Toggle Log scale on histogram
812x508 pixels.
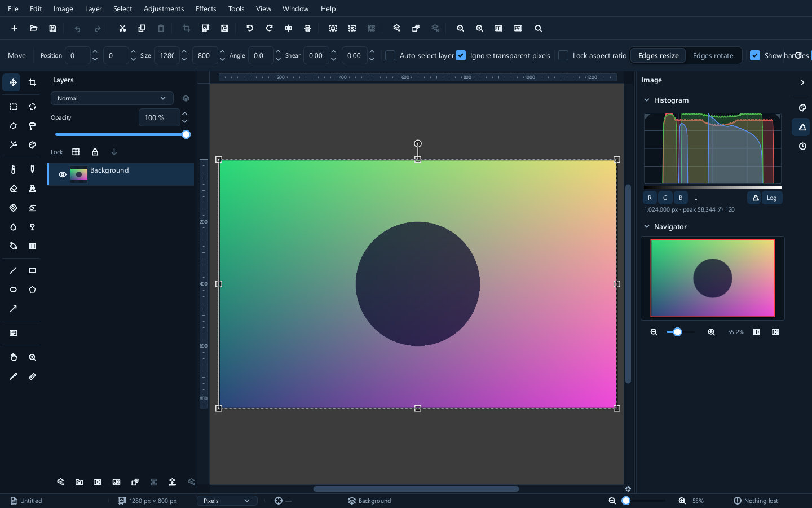coord(771,198)
